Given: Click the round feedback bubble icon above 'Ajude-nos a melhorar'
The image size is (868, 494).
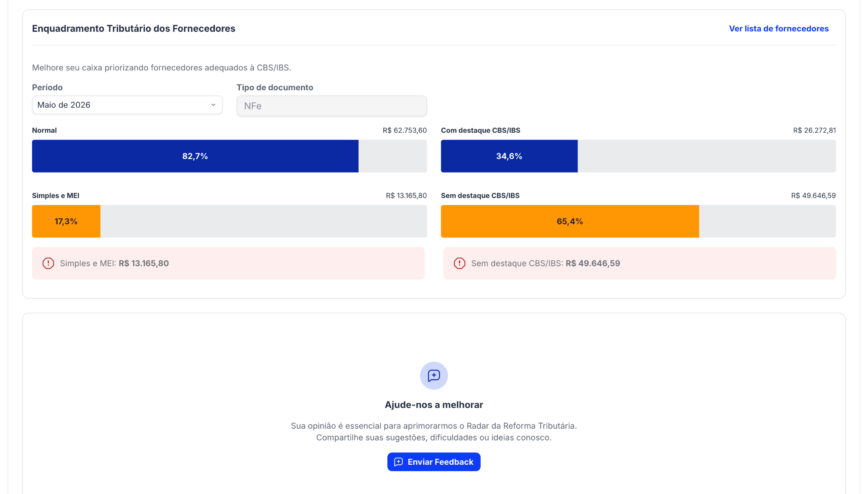Looking at the screenshot, I should point(434,376).
